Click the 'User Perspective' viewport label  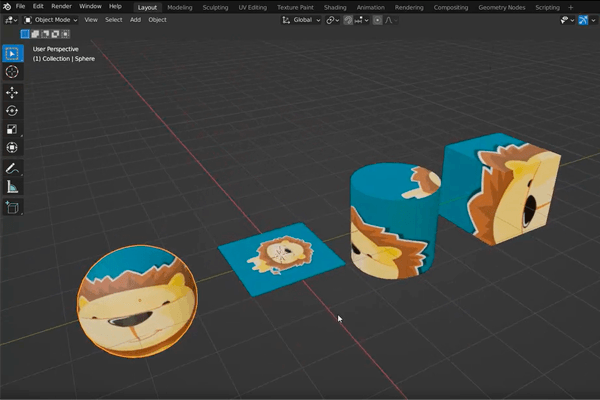(55, 49)
